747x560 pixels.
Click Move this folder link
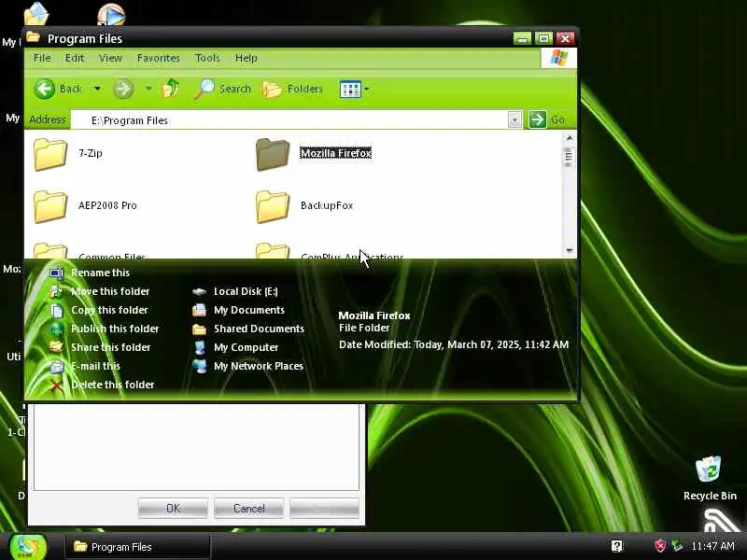click(110, 291)
